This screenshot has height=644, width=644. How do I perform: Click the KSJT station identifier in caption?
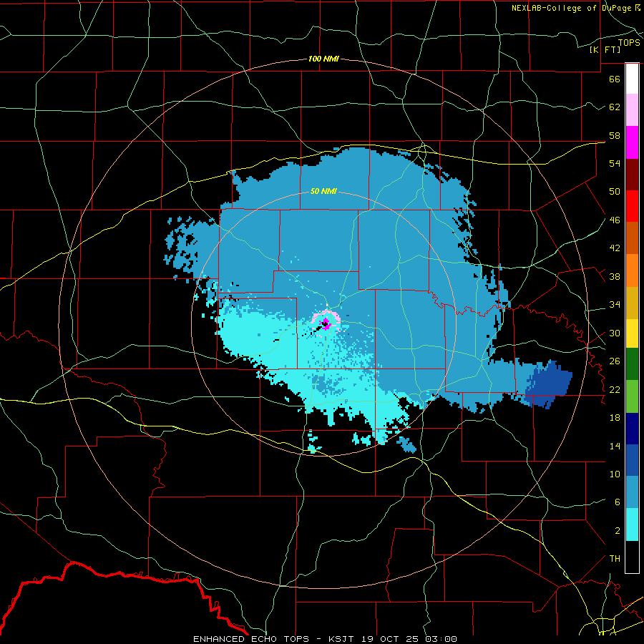342,639
